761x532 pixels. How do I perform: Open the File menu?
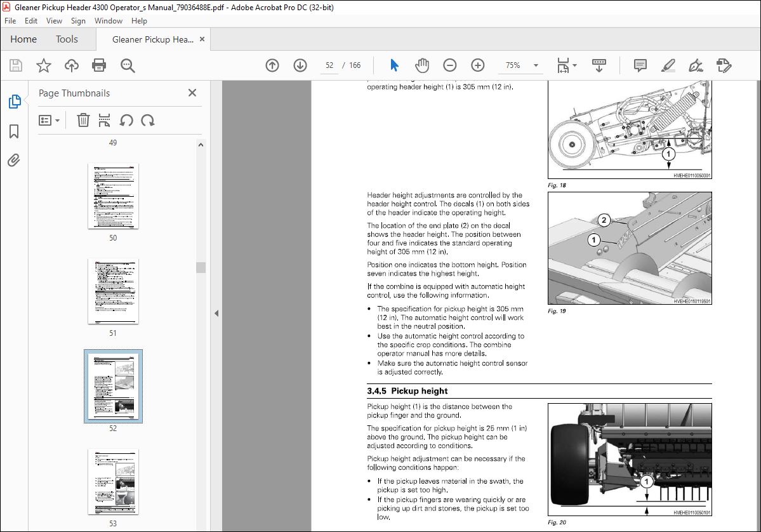click(10, 21)
